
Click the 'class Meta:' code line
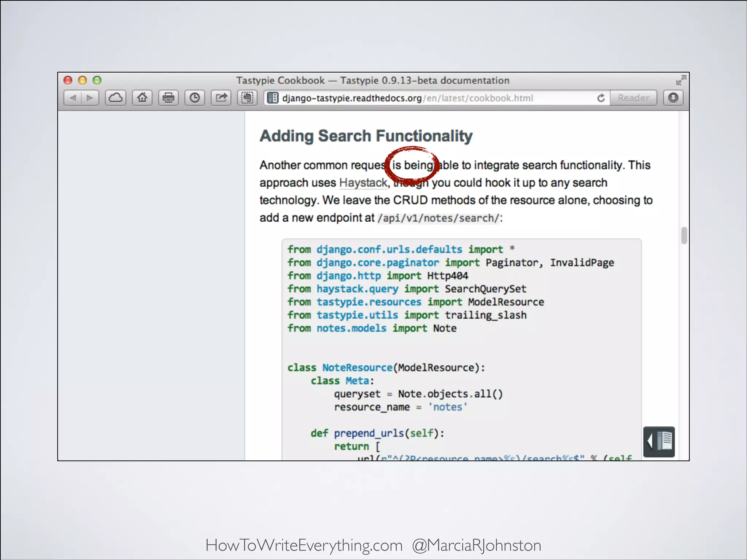coord(342,381)
